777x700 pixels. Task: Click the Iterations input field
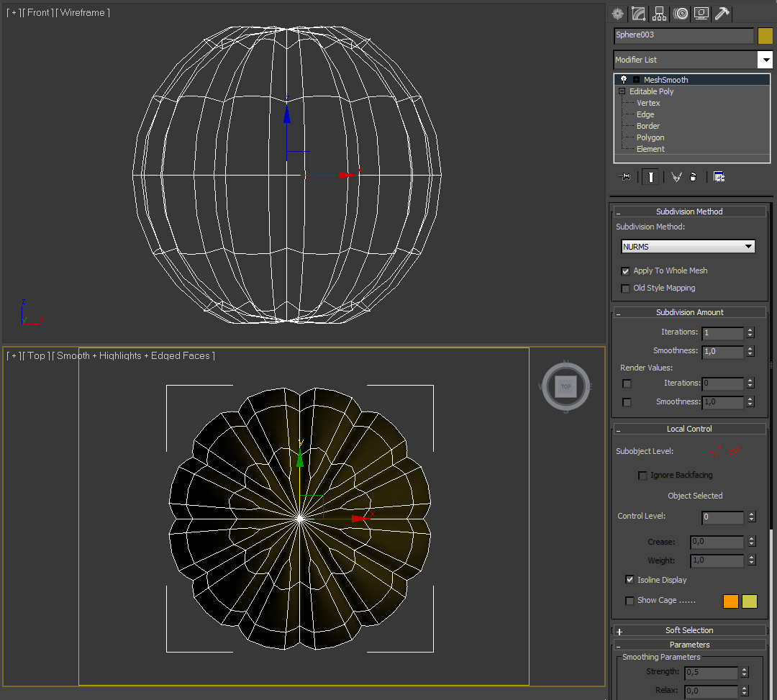pyautogui.click(x=722, y=333)
